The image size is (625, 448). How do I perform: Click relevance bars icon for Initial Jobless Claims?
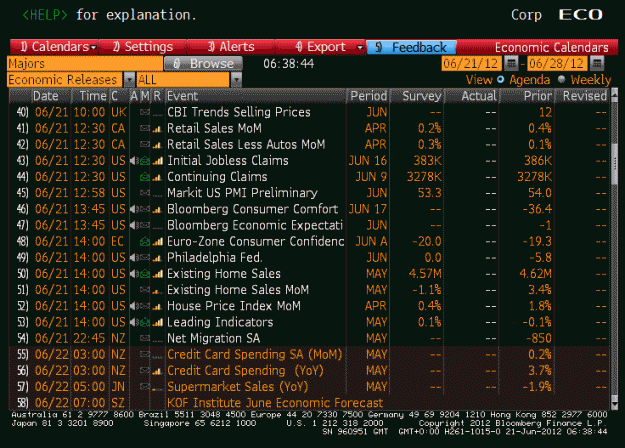pyautogui.click(x=158, y=161)
